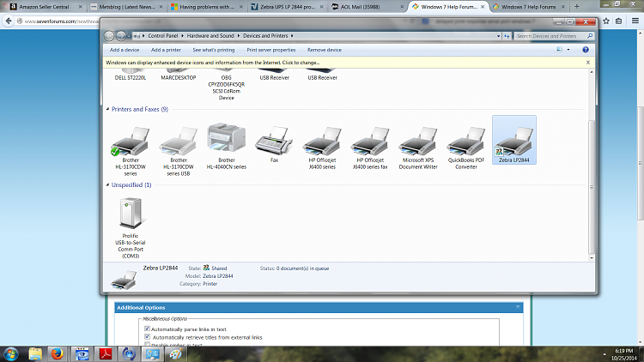Open Adobe Reader from the taskbar
This screenshot has height=362, width=644.
pos(105,353)
